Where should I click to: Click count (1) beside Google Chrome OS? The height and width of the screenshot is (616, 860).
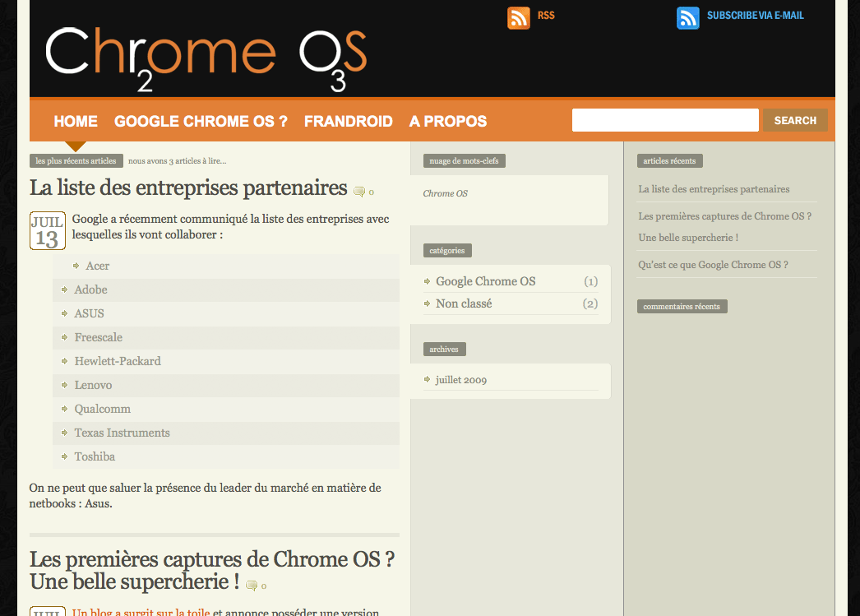590,281
